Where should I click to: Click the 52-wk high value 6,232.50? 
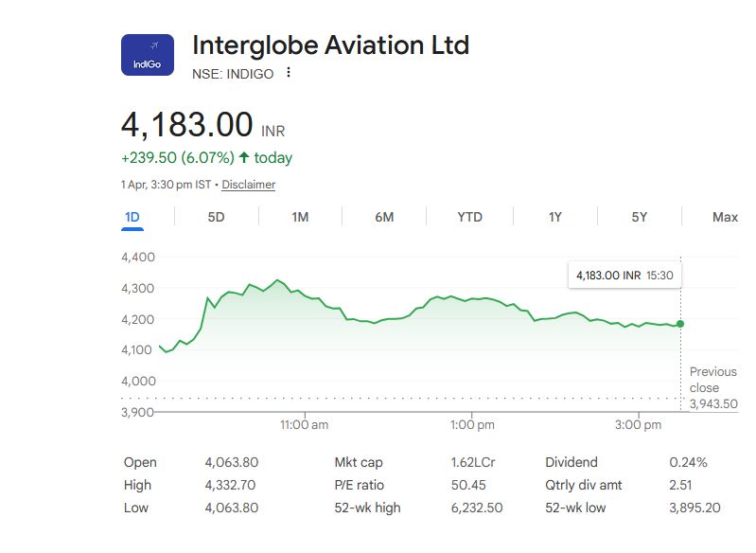tap(476, 508)
